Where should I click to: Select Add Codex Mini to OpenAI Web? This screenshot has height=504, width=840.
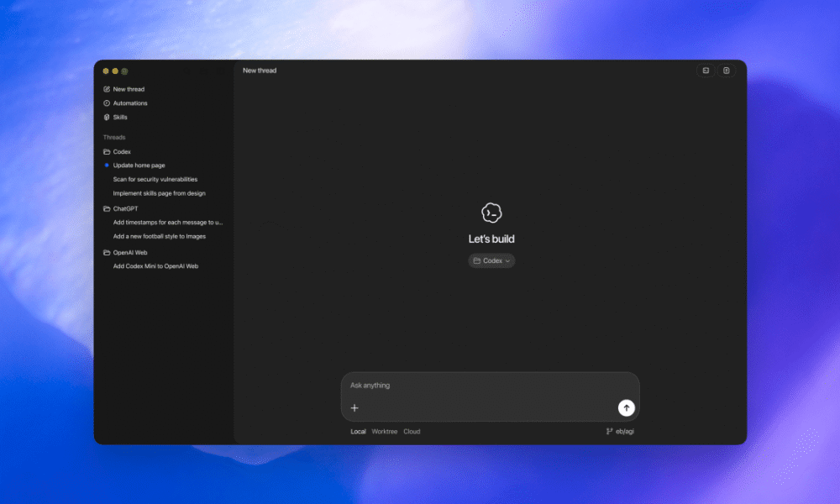click(155, 266)
